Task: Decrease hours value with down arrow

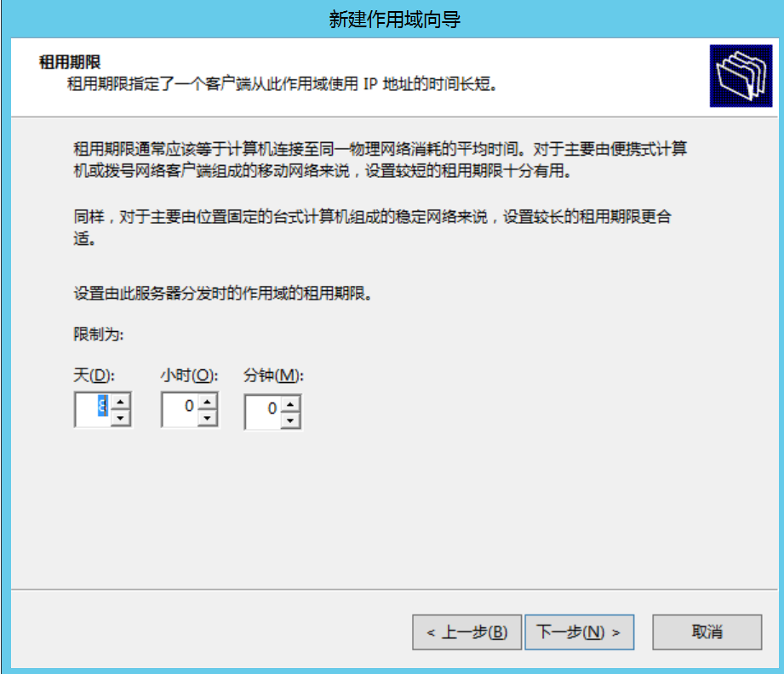Action: coord(207,418)
